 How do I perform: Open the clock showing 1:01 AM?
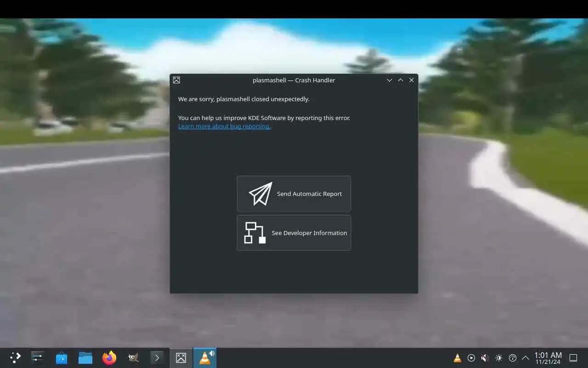pos(548,358)
